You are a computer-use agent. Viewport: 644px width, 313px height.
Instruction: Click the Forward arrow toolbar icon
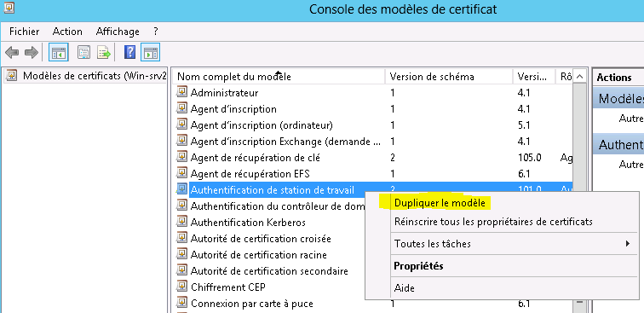tap(32, 53)
